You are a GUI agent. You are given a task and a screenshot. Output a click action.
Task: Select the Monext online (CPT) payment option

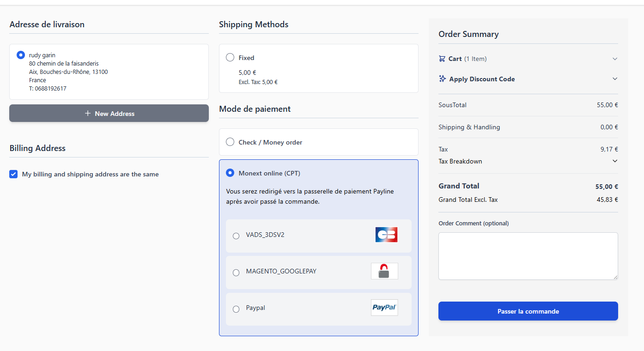(230, 173)
